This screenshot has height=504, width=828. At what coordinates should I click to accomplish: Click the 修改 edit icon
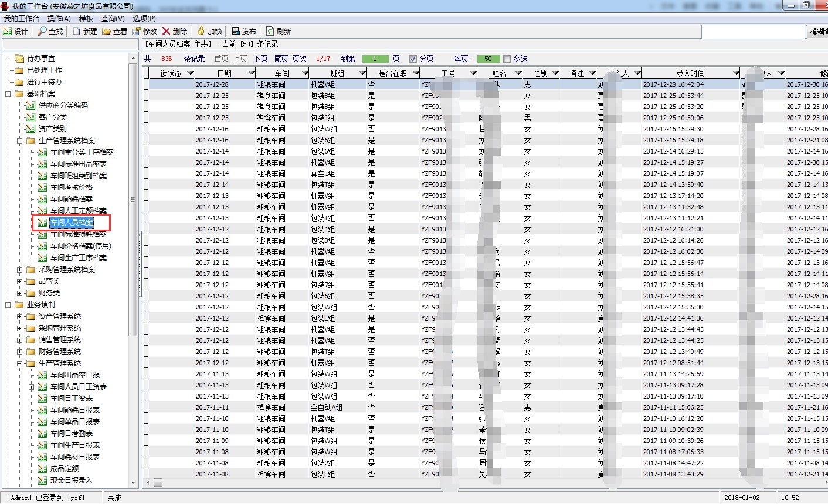(x=137, y=31)
